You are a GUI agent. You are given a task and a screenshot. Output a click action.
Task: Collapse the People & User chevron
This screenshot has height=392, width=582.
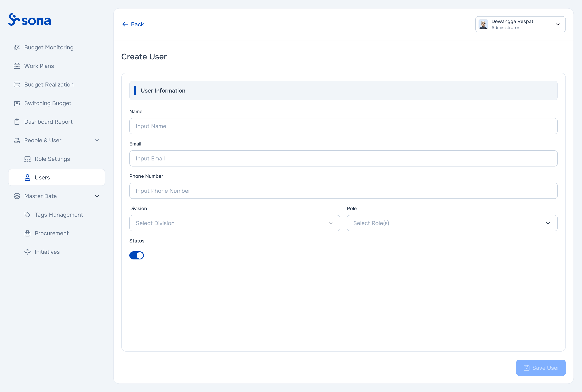pos(97,140)
